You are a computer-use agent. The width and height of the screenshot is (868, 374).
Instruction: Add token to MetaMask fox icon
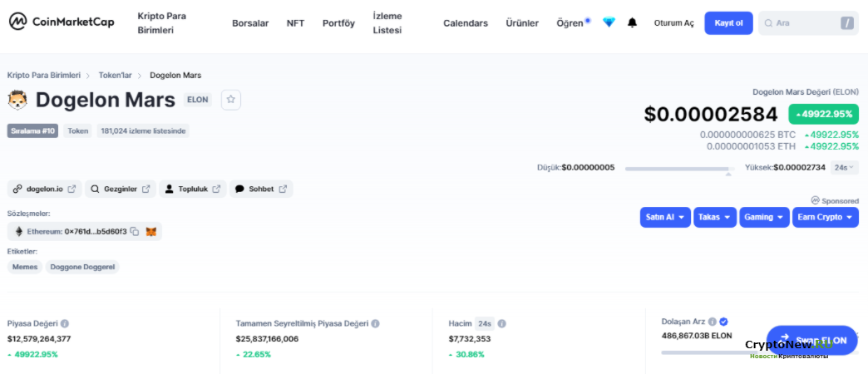coord(151,232)
